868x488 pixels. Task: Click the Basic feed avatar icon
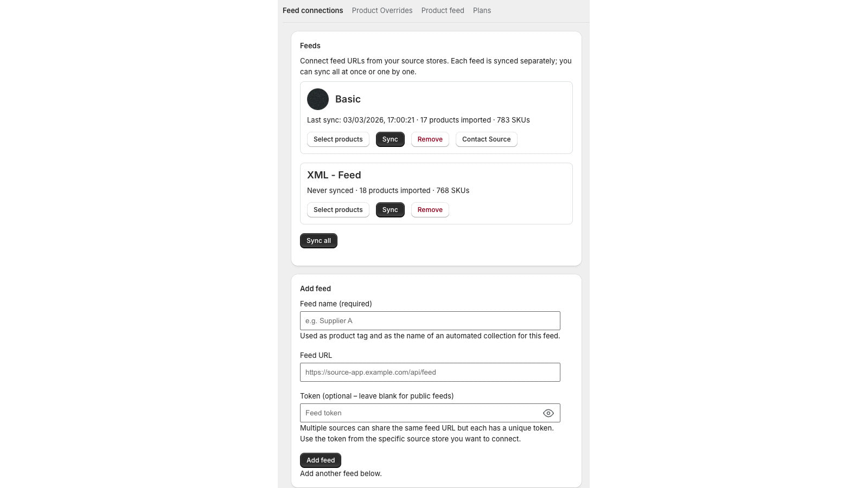(318, 99)
